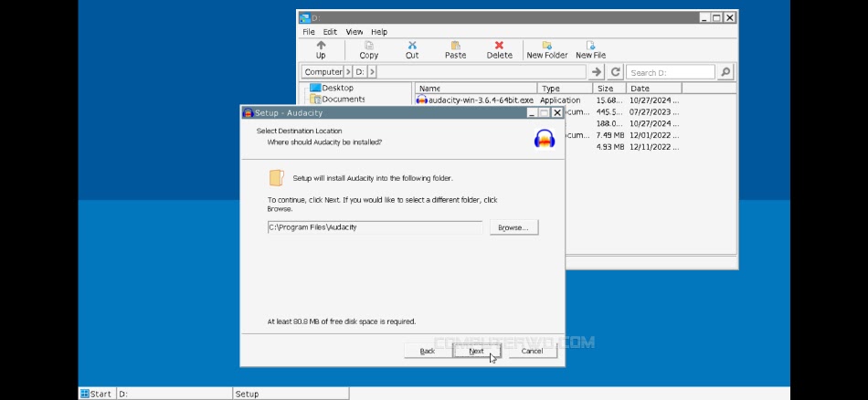
Task: Select Desktop label in the folder tree
Action: (338, 88)
